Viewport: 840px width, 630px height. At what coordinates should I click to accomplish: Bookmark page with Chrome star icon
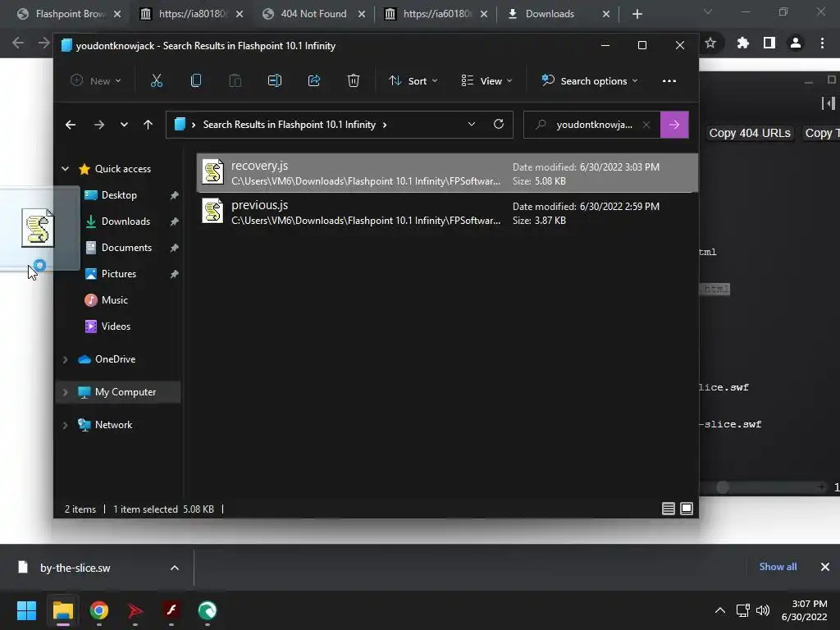[710, 43]
